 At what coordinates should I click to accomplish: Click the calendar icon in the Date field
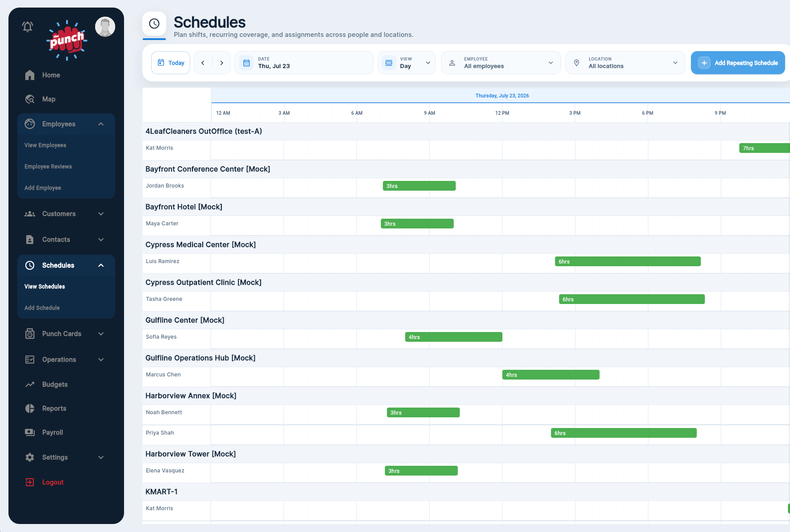246,63
